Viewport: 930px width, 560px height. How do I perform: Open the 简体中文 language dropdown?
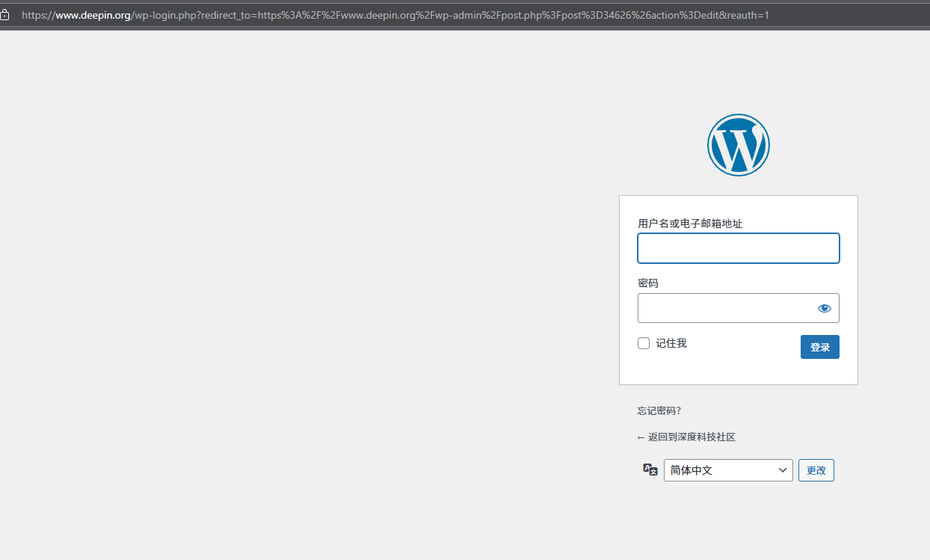[728, 470]
